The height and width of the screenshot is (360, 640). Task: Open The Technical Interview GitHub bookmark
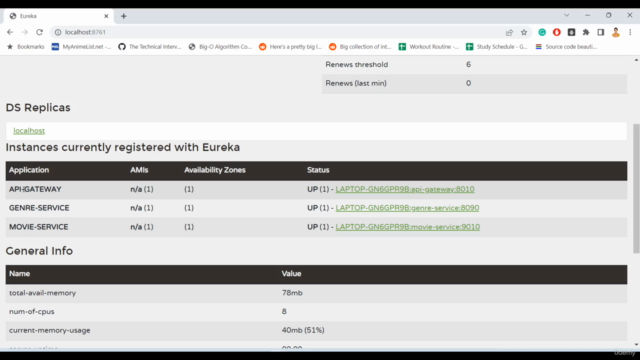pyautogui.click(x=150, y=47)
